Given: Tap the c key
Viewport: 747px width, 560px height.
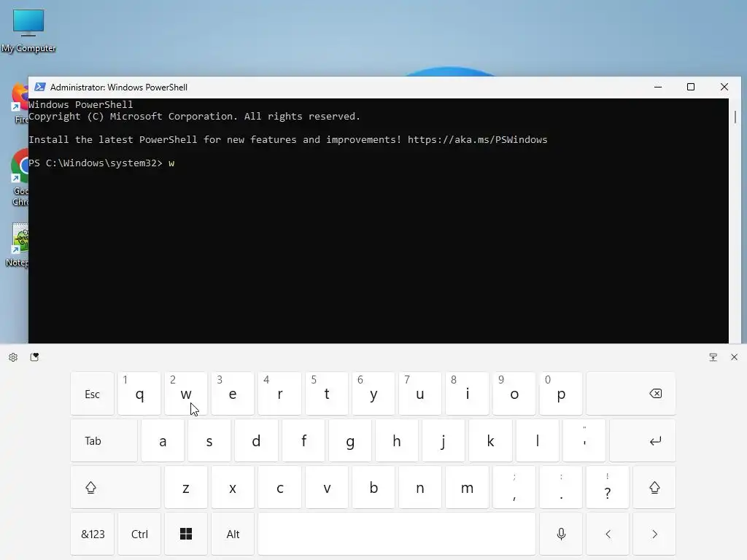Looking at the screenshot, I should [279, 488].
